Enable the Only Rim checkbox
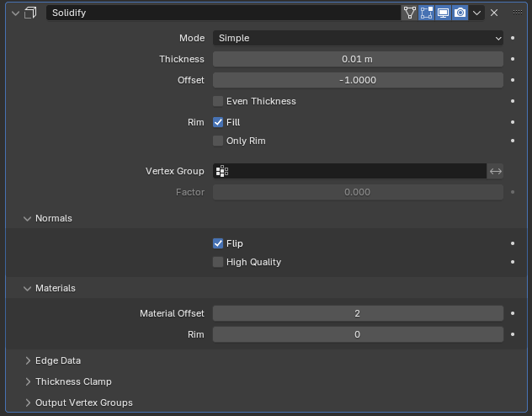The height and width of the screenshot is (416, 532). (218, 141)
